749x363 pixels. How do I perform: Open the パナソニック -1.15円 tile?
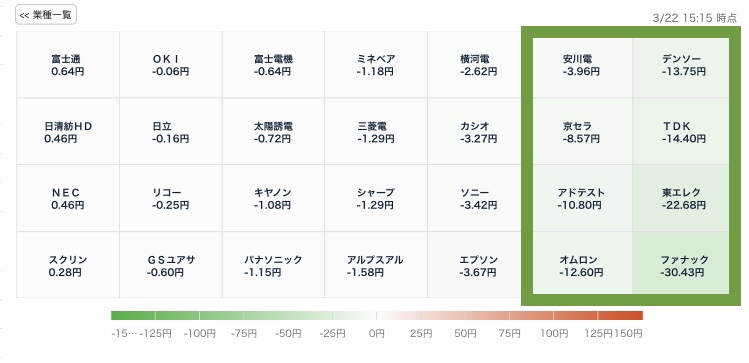point(273,265)
